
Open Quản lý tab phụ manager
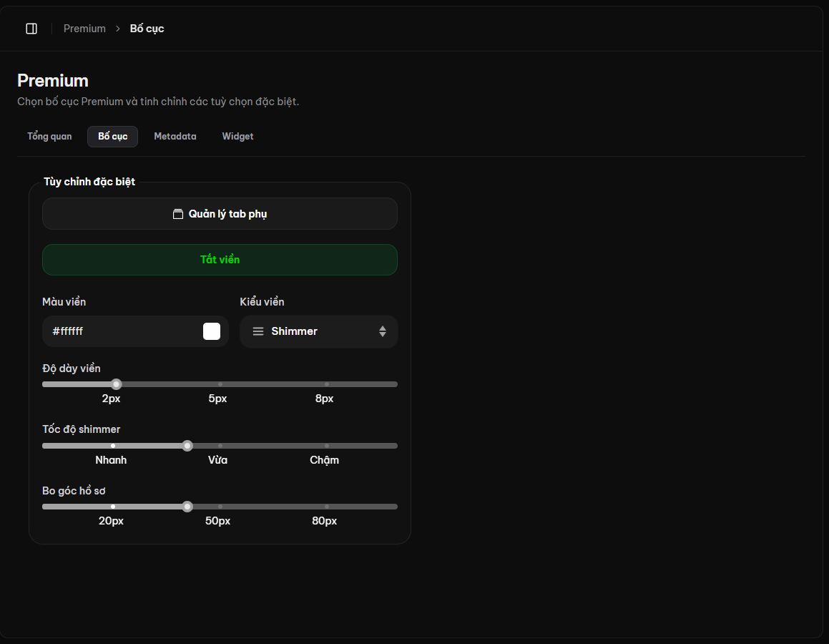tap(220, 214)
